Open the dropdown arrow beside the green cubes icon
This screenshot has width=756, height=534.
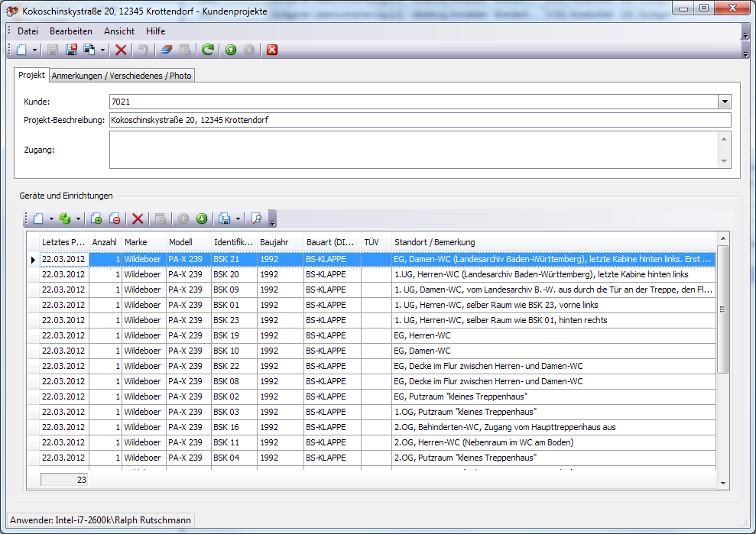(78, 219)
